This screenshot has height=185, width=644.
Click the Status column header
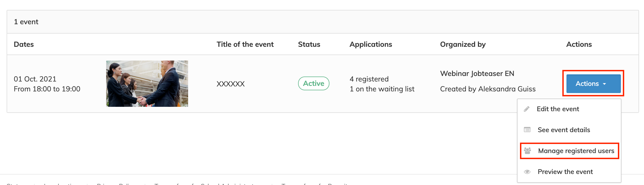[x=309, y=44]
